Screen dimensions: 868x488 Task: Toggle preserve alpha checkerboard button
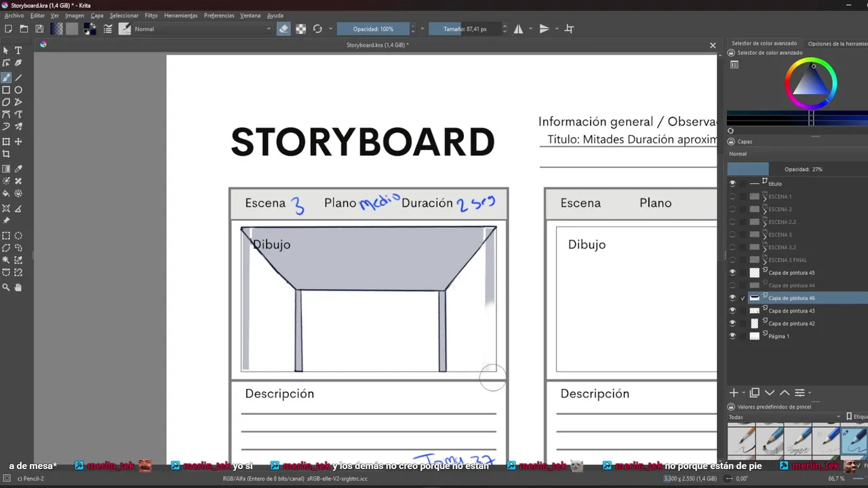tap(300, 29)
